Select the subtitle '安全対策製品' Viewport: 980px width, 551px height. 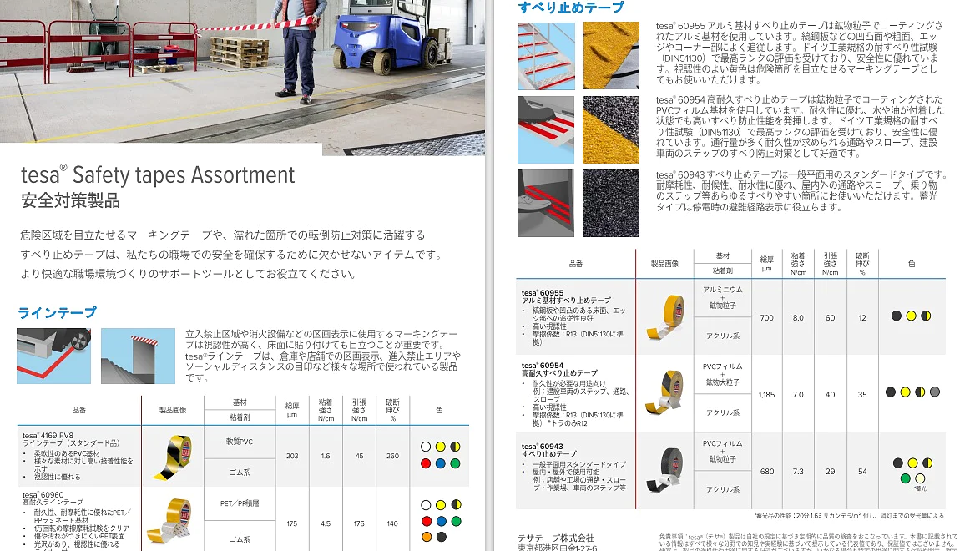[x=70, y=200]
